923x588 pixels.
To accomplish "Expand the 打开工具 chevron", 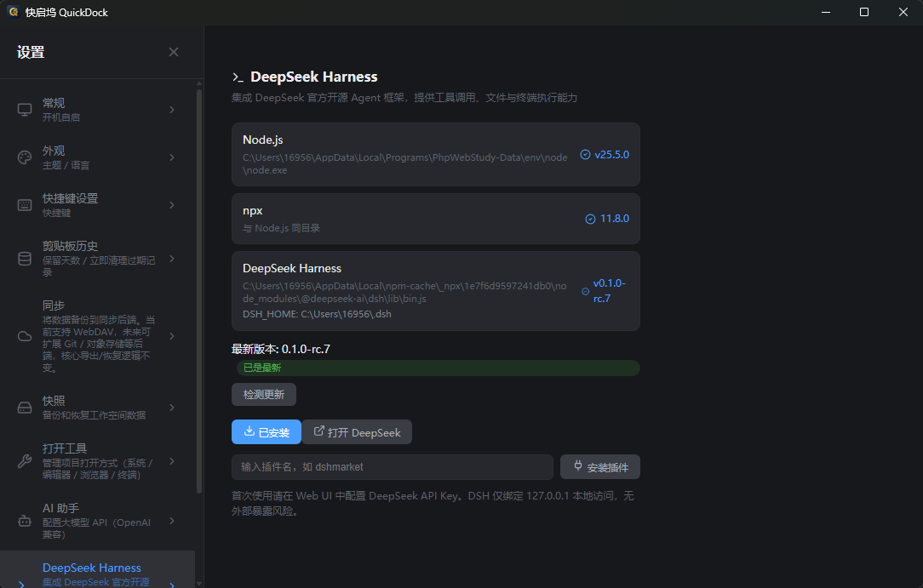I will (x=172, y=461).
